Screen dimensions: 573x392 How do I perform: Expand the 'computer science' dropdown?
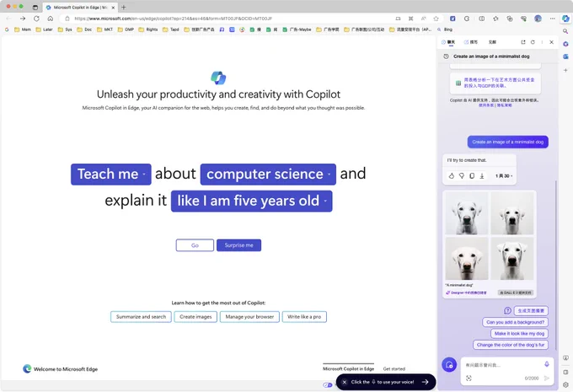268,174
